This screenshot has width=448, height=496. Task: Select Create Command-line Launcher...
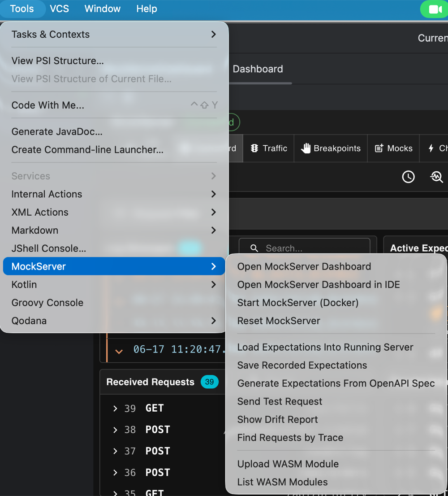point(114,150)
